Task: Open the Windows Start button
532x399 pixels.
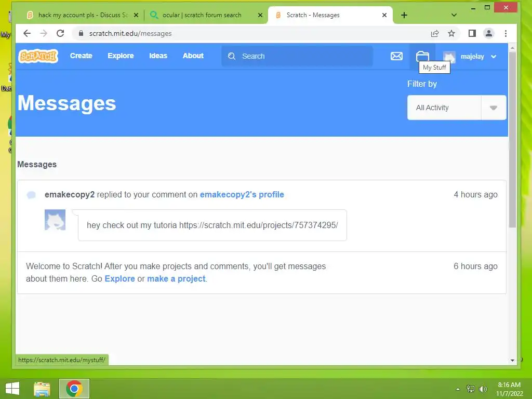Action: (x=12, y=389)
